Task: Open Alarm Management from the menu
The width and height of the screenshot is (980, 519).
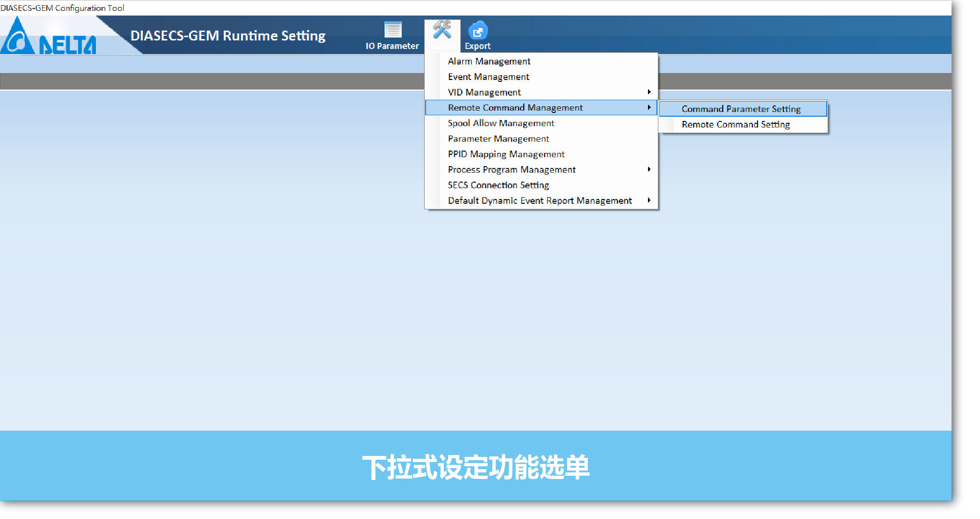Action: pyautogui.click(x=489, y=61)
